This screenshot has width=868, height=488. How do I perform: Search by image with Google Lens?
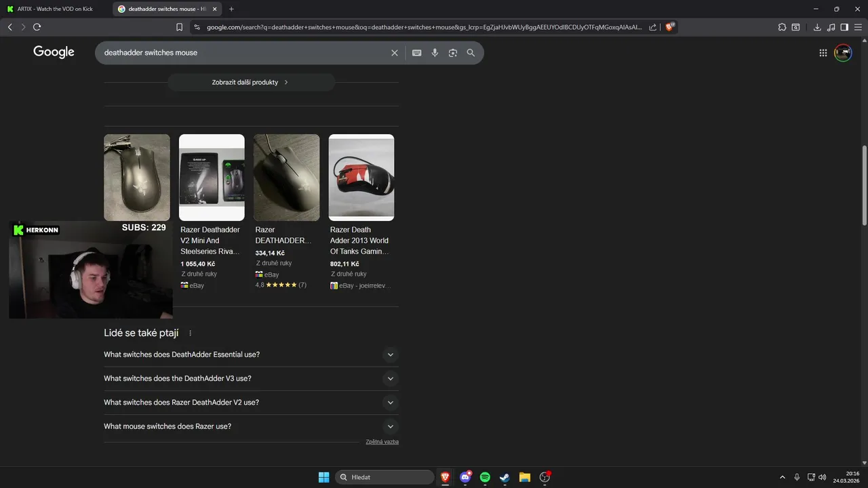point(453,53)
